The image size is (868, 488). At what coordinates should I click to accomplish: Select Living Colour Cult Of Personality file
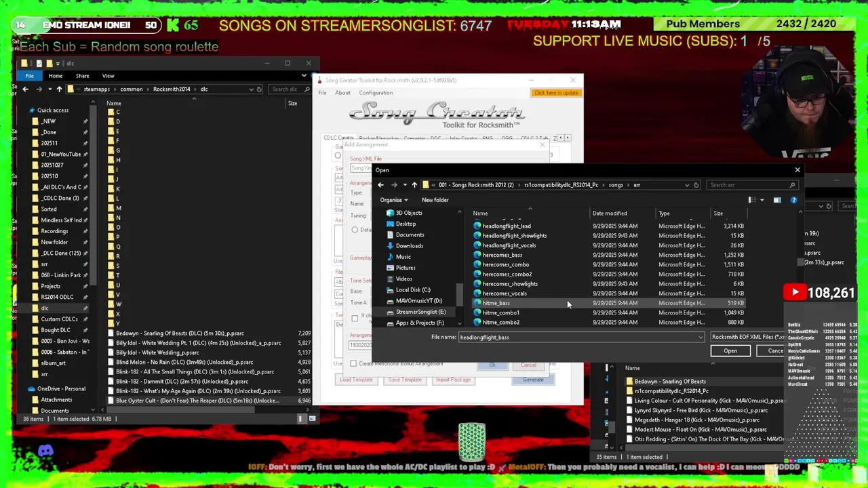(705, 401)
